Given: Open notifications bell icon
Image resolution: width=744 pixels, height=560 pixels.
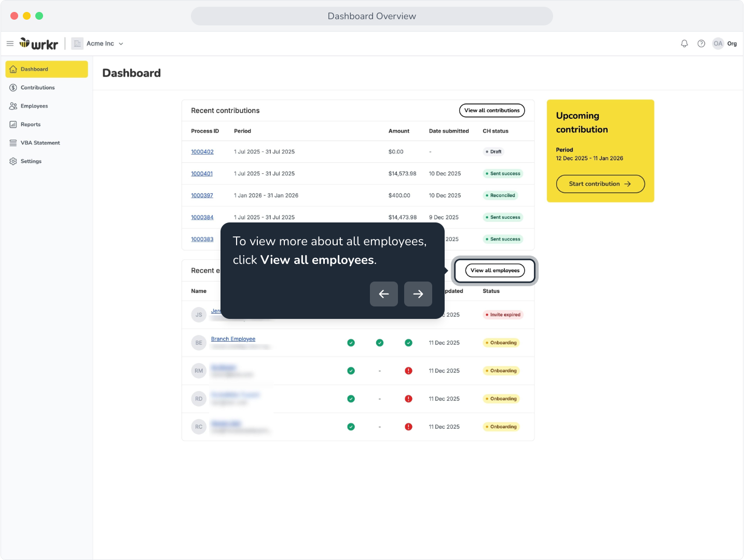Looking at the screenshot, I should point(684,44).
